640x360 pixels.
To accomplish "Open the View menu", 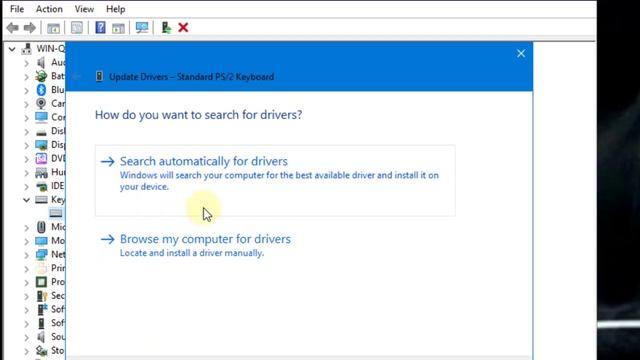I will click(x=84, y=9).
